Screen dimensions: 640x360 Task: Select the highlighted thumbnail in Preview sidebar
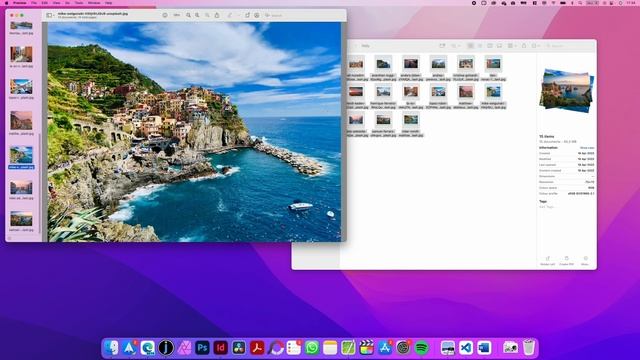[21, 158]
